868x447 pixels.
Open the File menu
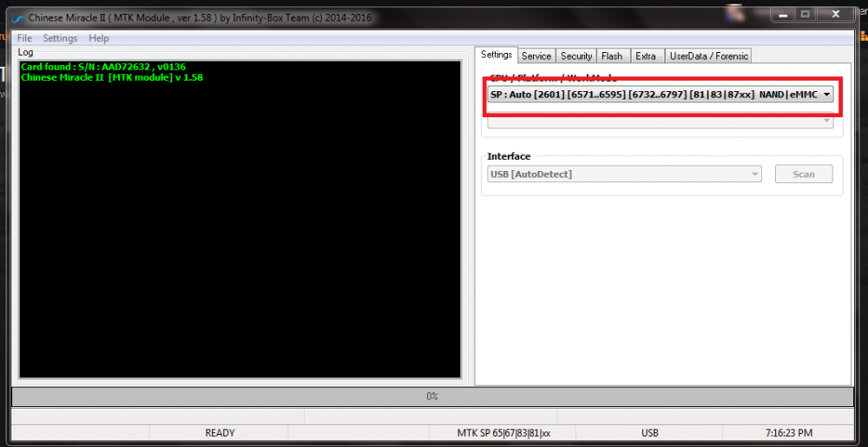pos(24,38)
